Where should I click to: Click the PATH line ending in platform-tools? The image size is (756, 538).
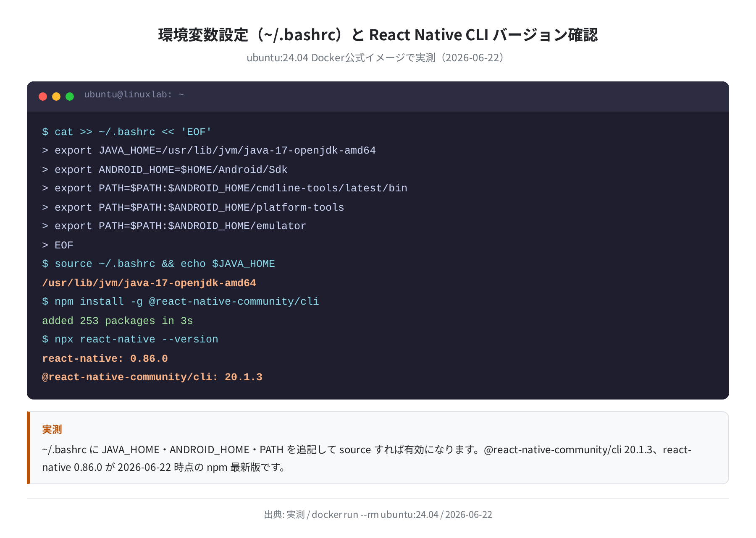(193, 208)
